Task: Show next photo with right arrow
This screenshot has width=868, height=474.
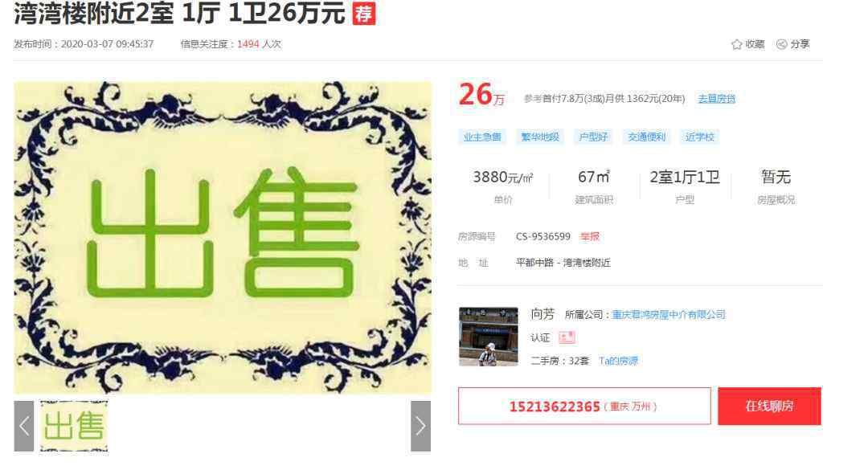Action: click(x=420, y=426)
